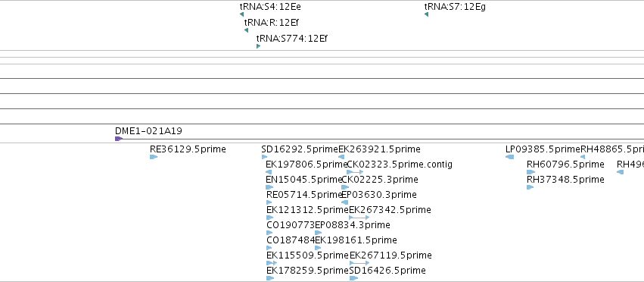Select the RH48865.5prime feature glyph
Screen dimensions: 644x282
pyautogui.click(x=583, y=157)
